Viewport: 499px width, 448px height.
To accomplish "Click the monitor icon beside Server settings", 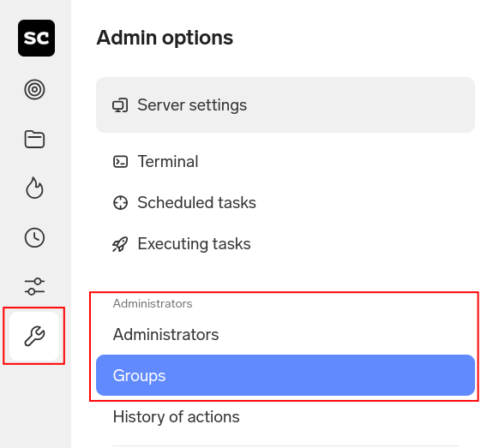I will (x=120, y=105).
